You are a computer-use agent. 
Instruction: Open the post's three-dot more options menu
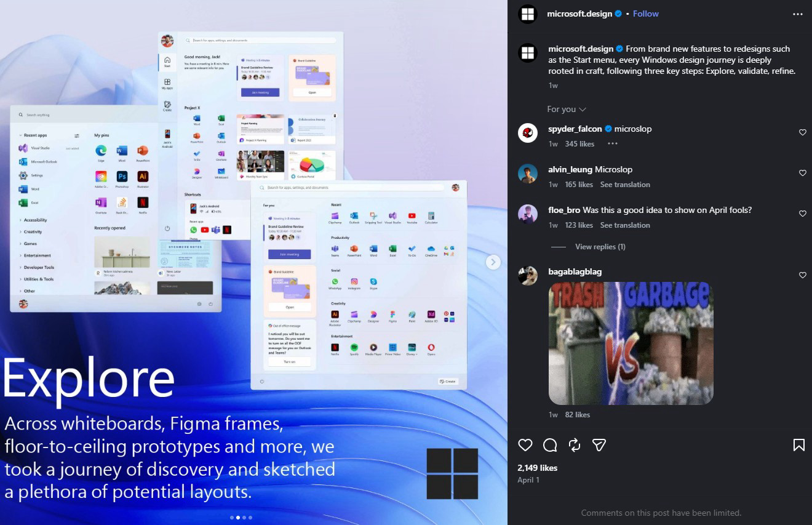[x=798, y=14]
